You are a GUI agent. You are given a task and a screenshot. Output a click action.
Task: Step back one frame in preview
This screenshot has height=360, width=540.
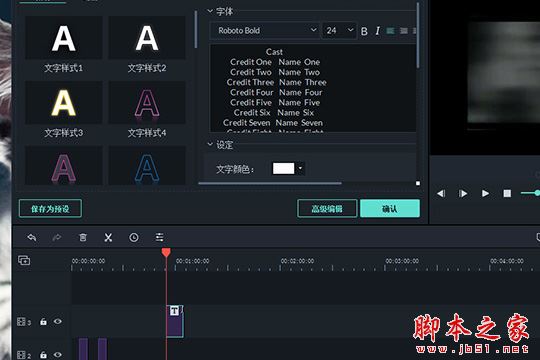[x=441, y=194]
